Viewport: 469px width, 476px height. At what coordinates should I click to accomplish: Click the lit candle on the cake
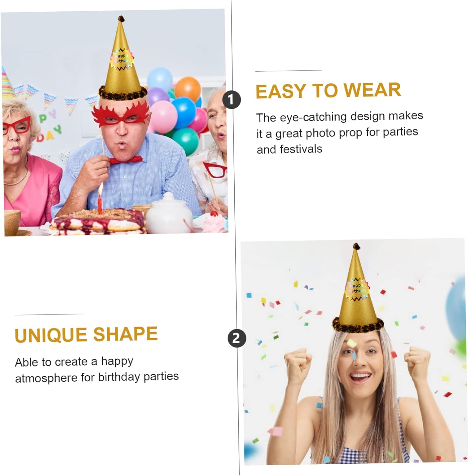(x=100, y=200)
